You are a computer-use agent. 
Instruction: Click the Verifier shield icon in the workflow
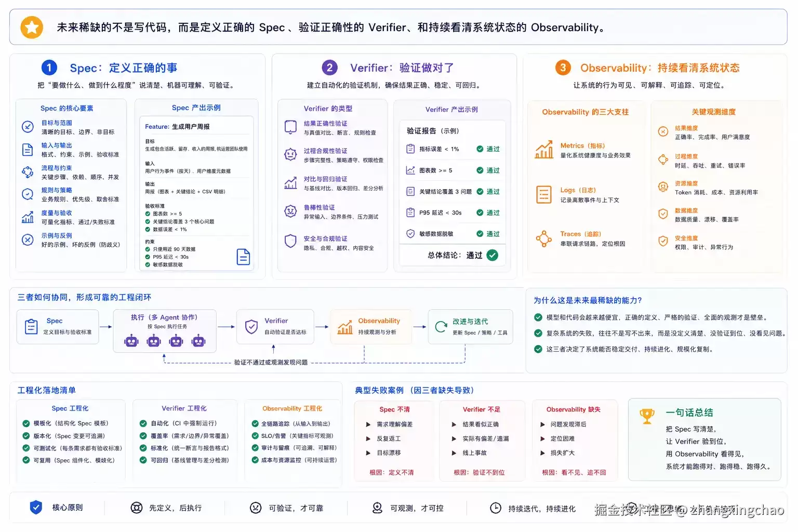coord(251,326)
